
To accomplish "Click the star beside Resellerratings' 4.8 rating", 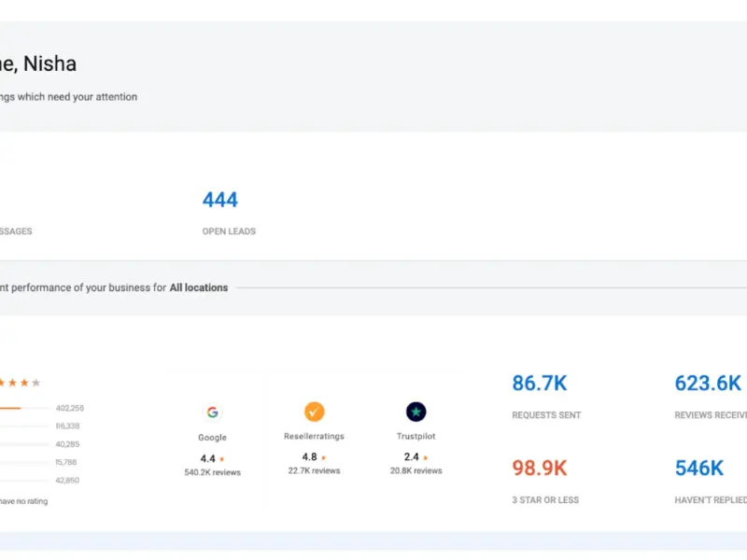I will (x=324, y=458).
